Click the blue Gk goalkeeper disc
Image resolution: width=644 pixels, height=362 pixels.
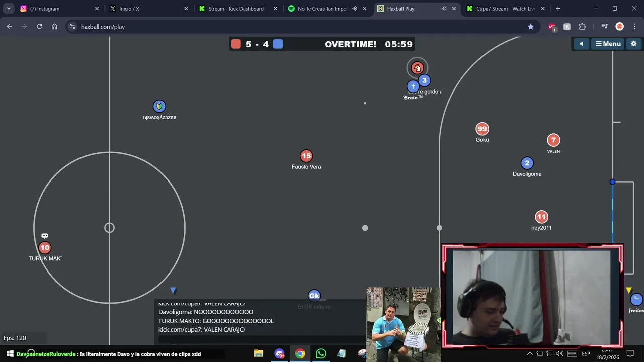point(314,295)
